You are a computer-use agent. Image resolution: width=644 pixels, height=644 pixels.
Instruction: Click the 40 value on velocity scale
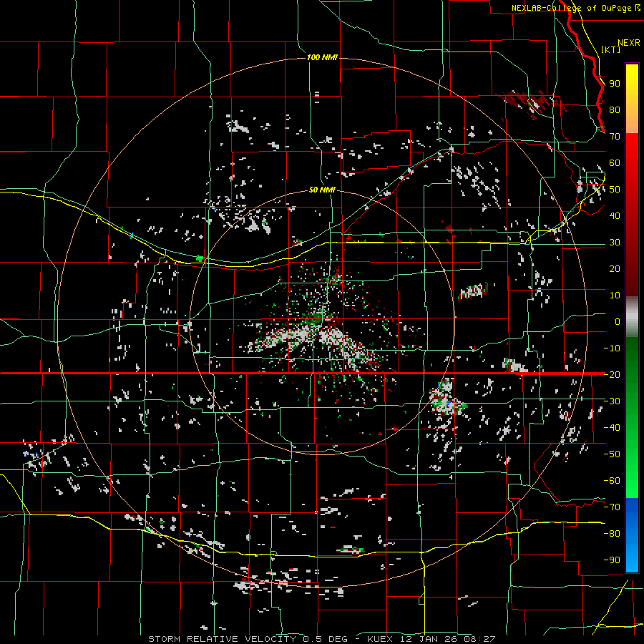[615, 215]
